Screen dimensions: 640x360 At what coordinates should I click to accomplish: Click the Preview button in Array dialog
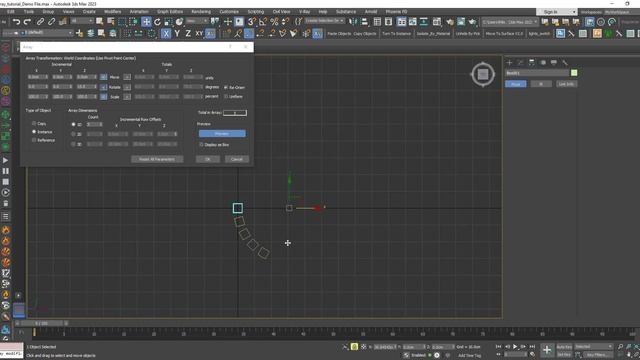[x=222, y=133]
